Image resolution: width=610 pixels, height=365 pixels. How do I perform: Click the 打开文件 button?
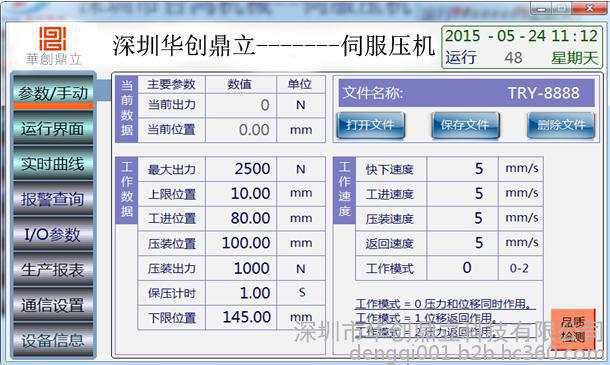click(370, 125)
